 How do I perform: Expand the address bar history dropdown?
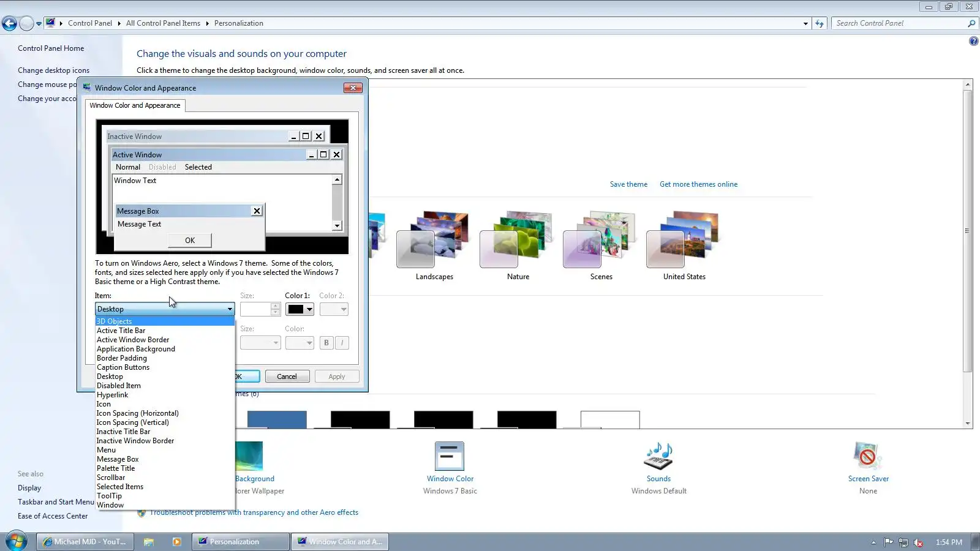tap(805, 23)
